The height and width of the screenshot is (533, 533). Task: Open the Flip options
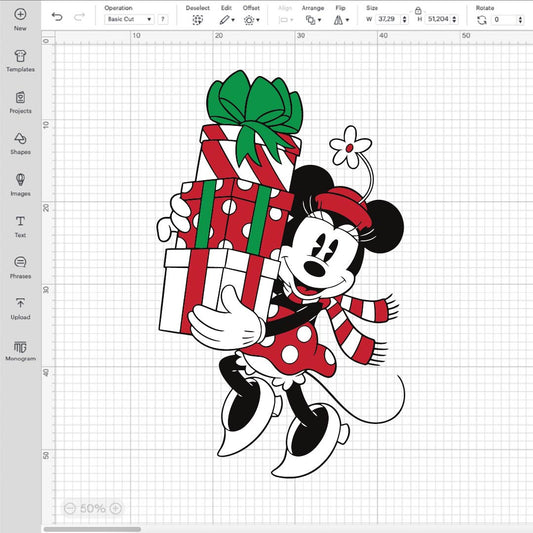pos(341,20)
